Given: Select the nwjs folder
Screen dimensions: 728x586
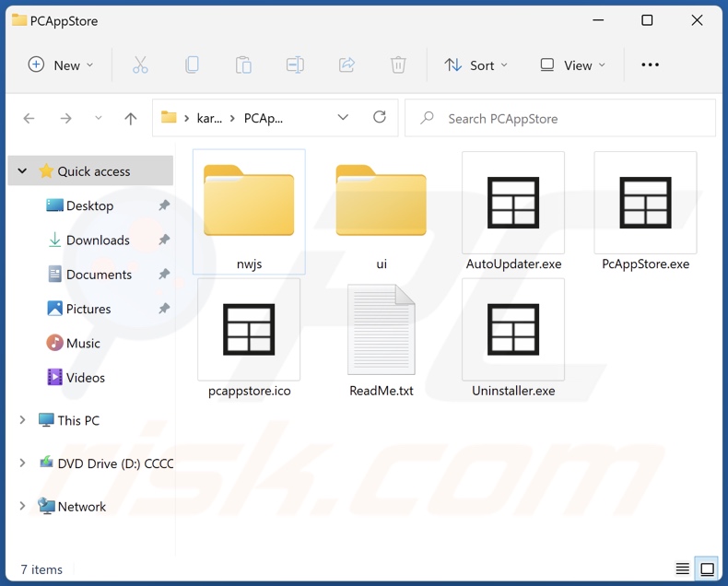Looking at the screenshot, I should [x=249, y=212].
